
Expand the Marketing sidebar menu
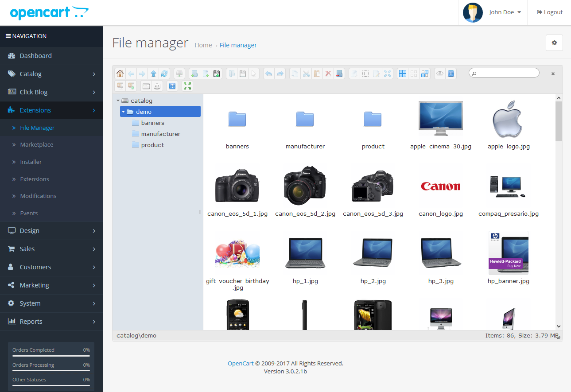tap(51, 285)
